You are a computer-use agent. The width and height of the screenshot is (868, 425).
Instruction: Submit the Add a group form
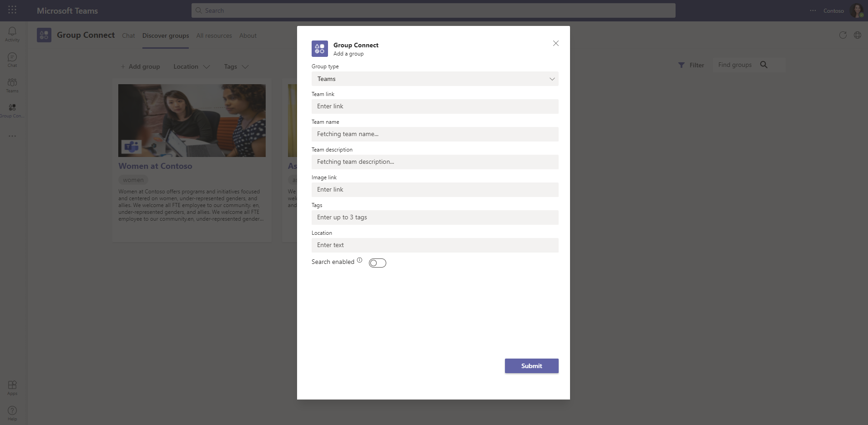coord(531,366)
